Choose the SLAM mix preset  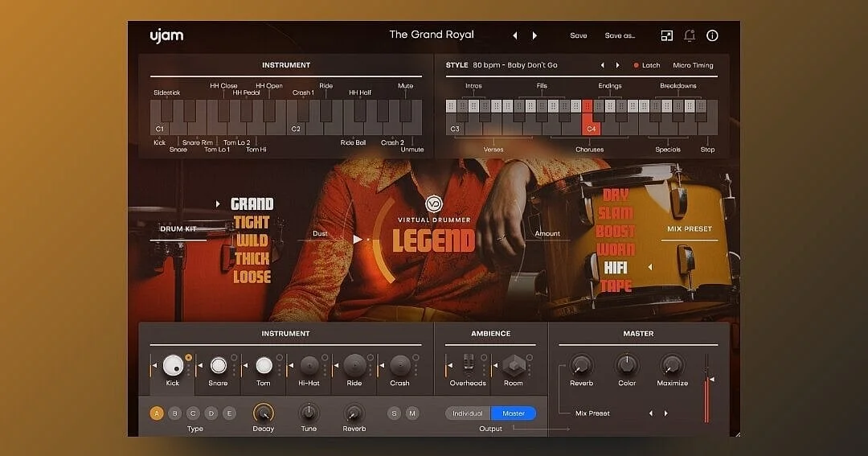pyautogui.click(x=616, y=213)
